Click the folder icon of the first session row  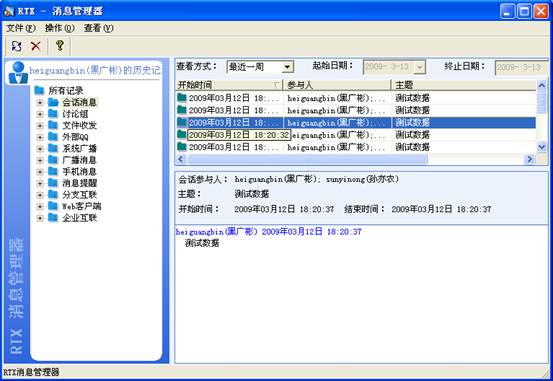click(182, 97)
